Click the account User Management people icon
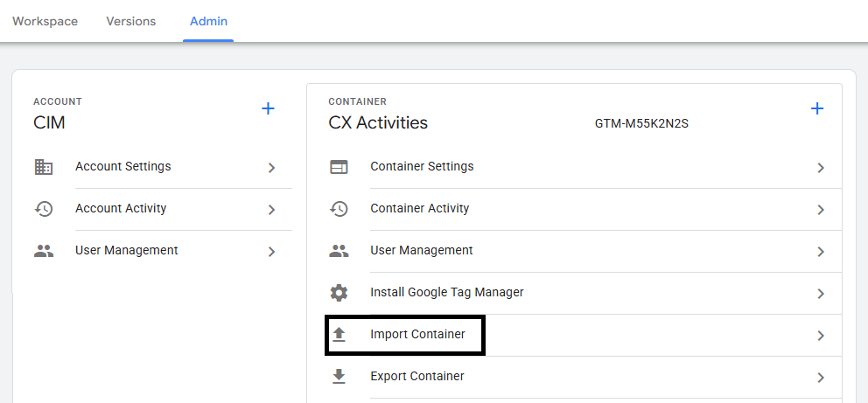Image resolution: width=868 pixels, height=403 pixels. click(43, 251)
